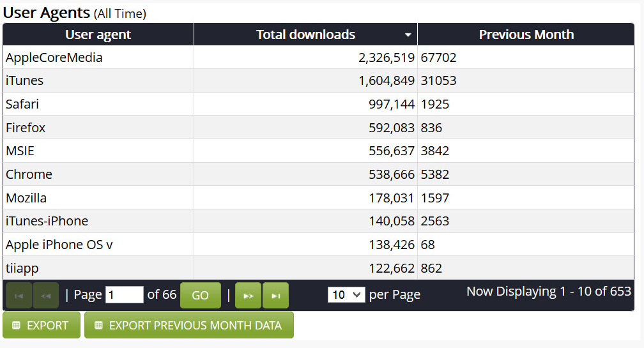644x348 pixels.
Task: Click previous month value 5382
Action: click(434, 174)
